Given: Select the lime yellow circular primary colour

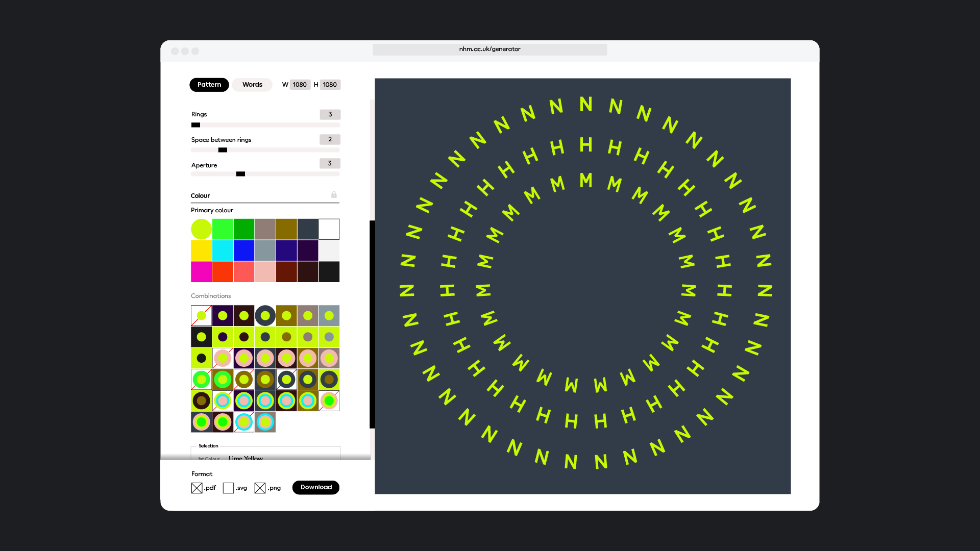Looking at the screenshot, I should 201,229.
